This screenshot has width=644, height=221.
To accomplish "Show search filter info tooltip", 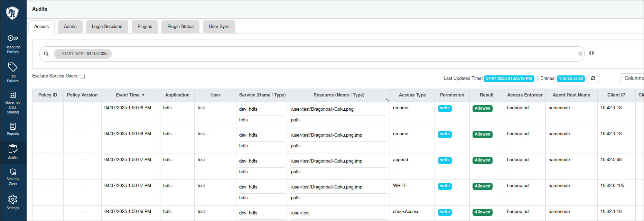I will click(591, 53).
